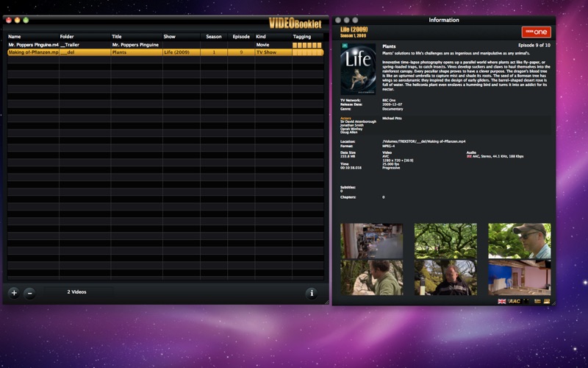Screen dimensions: 588x368
Task: Click the Documentary genre value
Action: point(392,109)
